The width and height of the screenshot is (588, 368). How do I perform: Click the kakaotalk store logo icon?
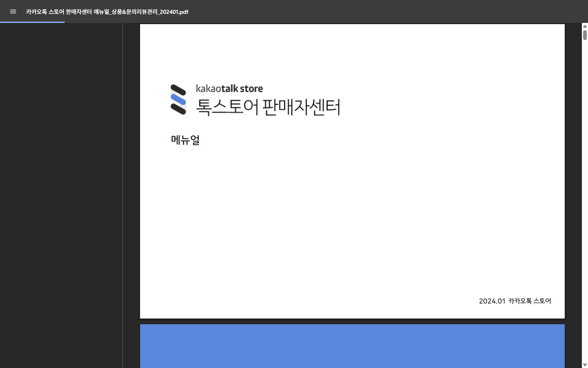[x=178, y=99]
